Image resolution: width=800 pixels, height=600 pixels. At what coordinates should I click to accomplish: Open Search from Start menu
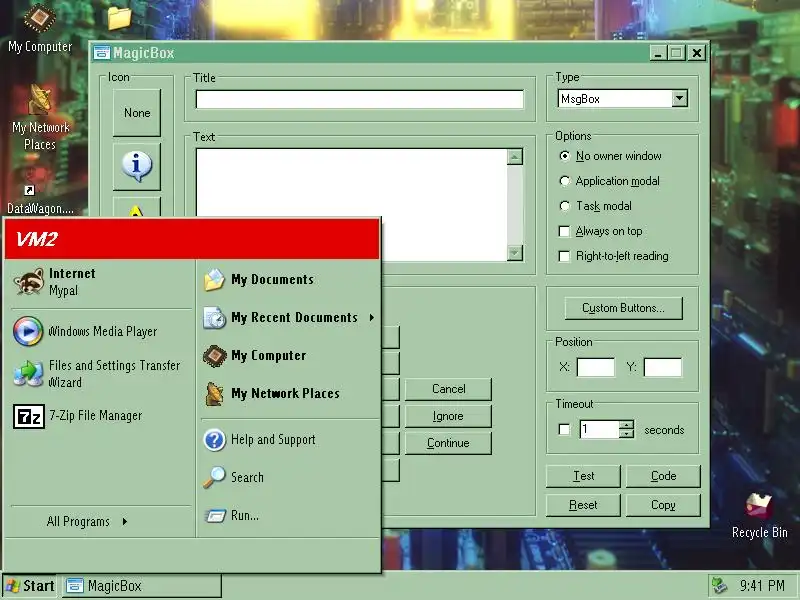(289, 478)
